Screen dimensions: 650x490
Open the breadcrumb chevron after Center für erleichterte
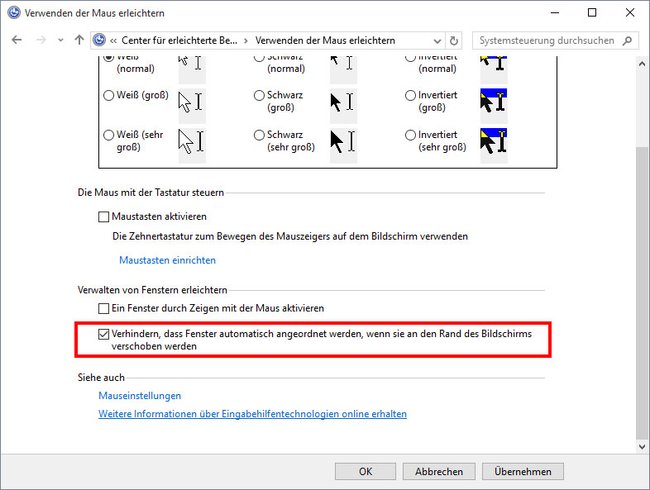pyautogui.click(x=246, y=41)
